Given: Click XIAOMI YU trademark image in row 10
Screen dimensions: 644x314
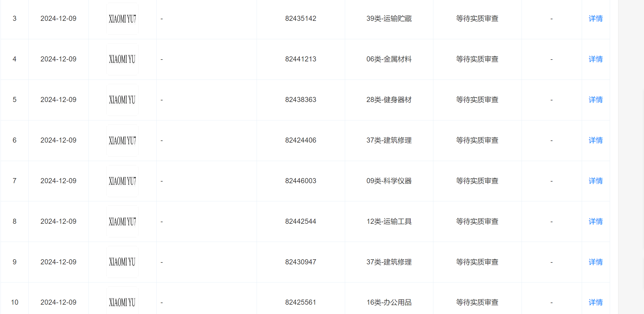Looking at the screenshot, I should tap(122, 301).
